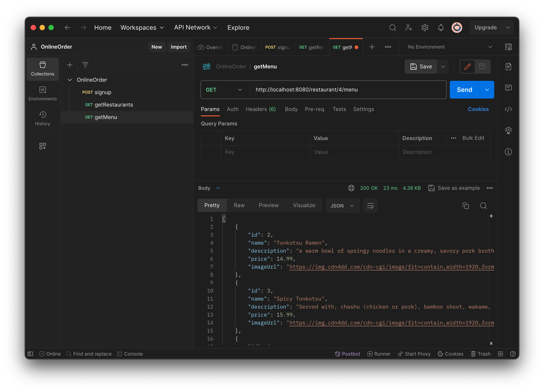Copy the response body
The height and width of the screenshot is (392, 544).
point(466,206)
